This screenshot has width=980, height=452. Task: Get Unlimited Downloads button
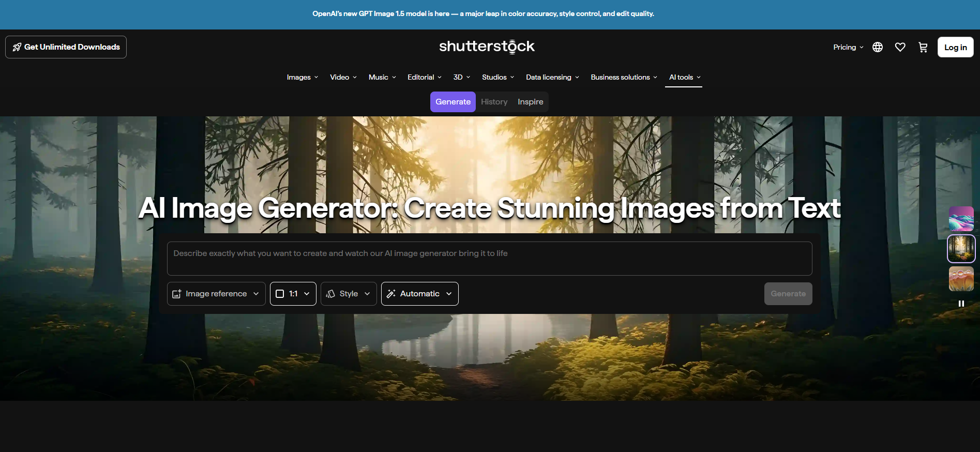pos(66,47)
